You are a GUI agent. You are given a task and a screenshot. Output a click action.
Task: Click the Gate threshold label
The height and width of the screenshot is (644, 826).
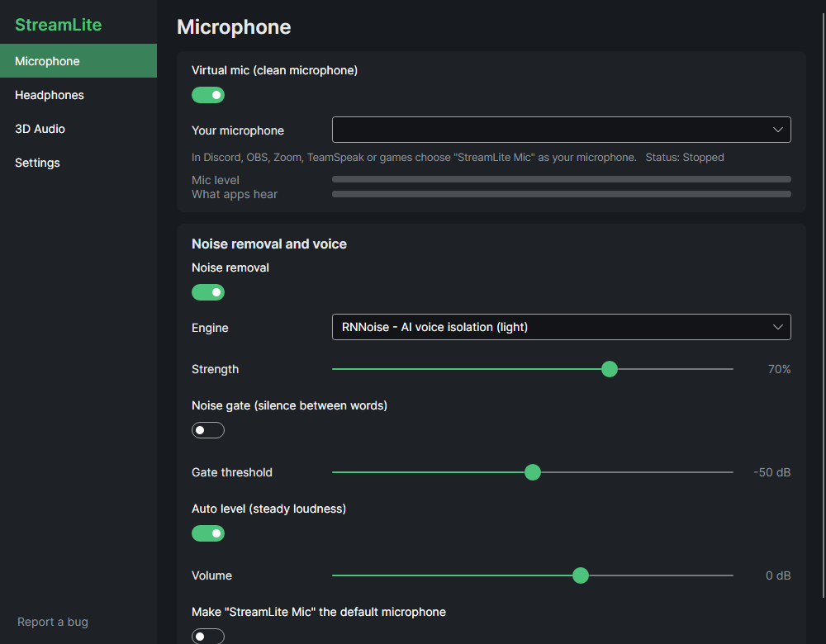click(x=232, y=472)
